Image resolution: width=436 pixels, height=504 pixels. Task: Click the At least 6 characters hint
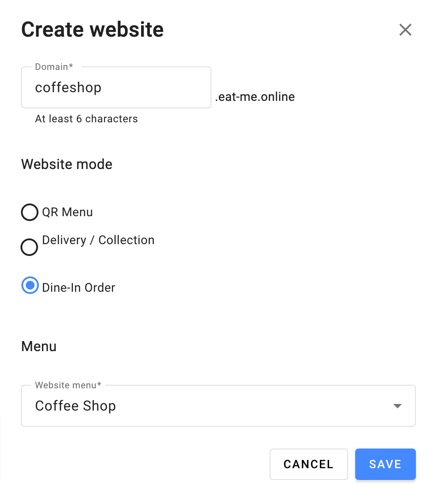[87, 119]
